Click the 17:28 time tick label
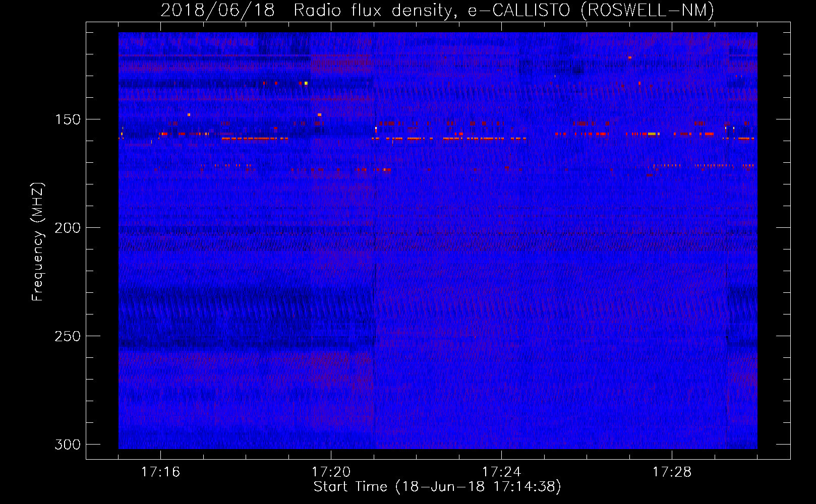 pos(672,472)
